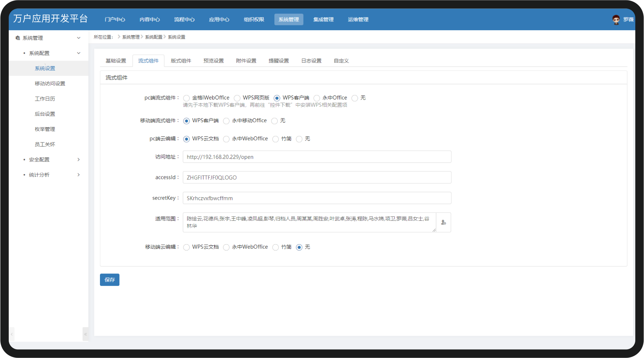Collapse the 系统管理 sidebar section chevron
Image resolution: width=644 pixels, height=358 pixels.
(x=78, y=38)
